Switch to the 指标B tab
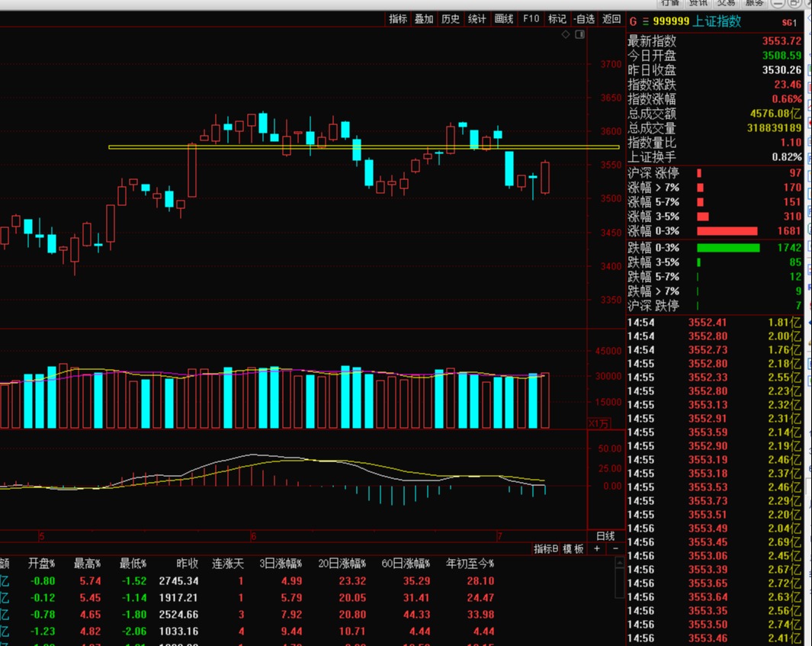The width and height of the screenshot is (812, 646). 546,549
